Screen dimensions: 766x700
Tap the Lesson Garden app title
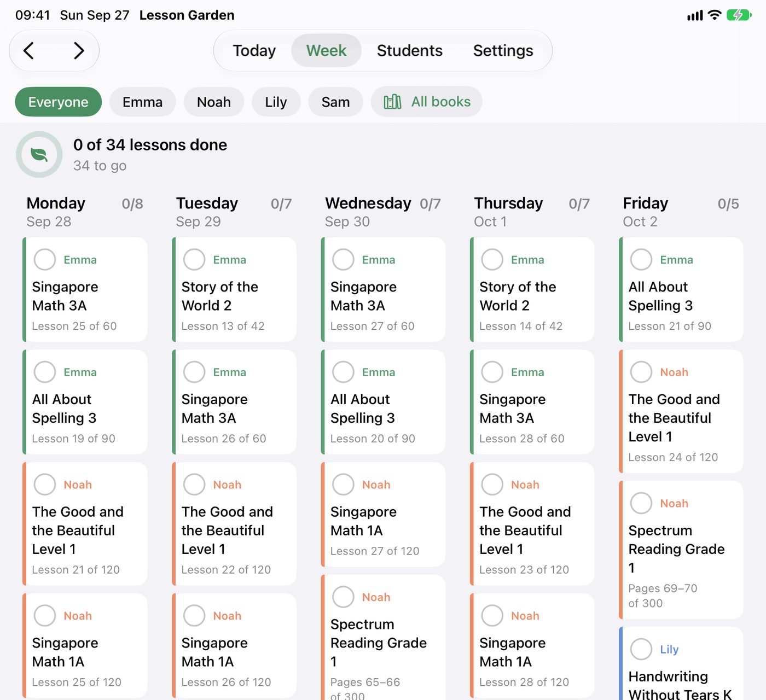(x=187, y=15)
